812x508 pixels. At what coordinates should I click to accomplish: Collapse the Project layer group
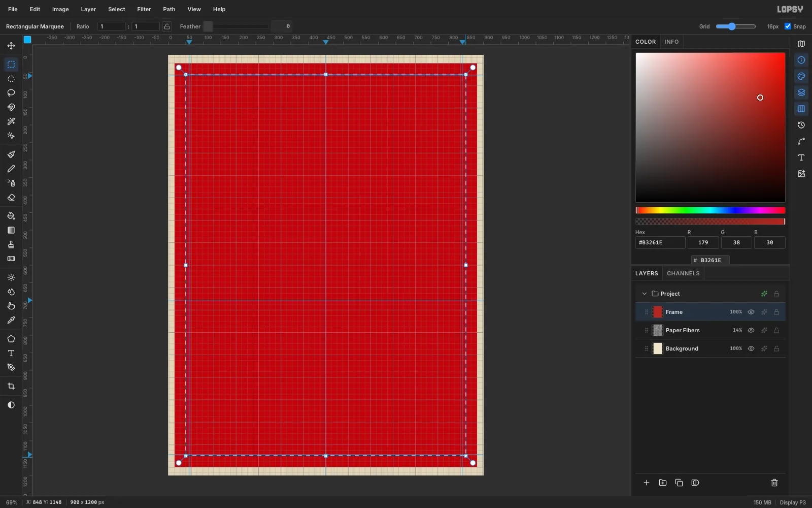click(x=645, y=294)
